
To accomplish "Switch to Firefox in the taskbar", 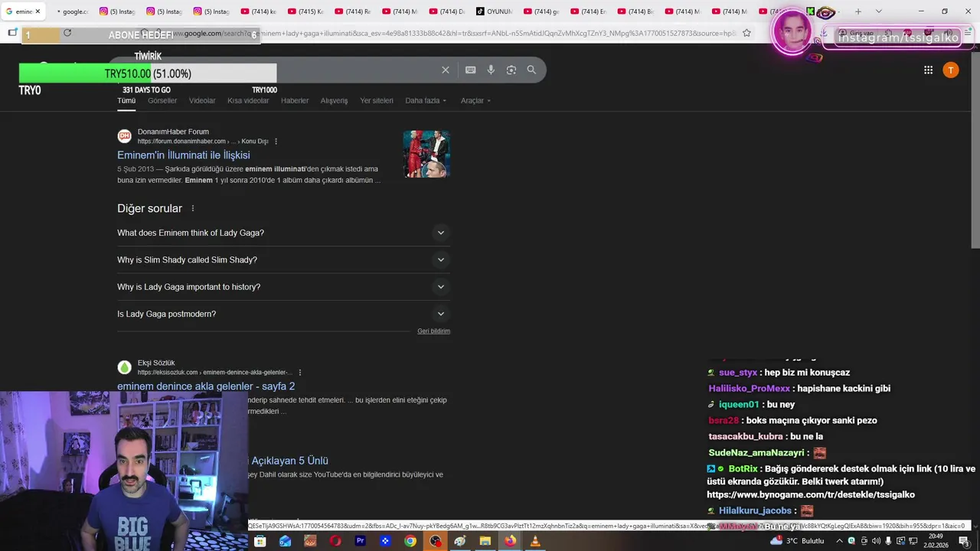I will coord(510,541).
